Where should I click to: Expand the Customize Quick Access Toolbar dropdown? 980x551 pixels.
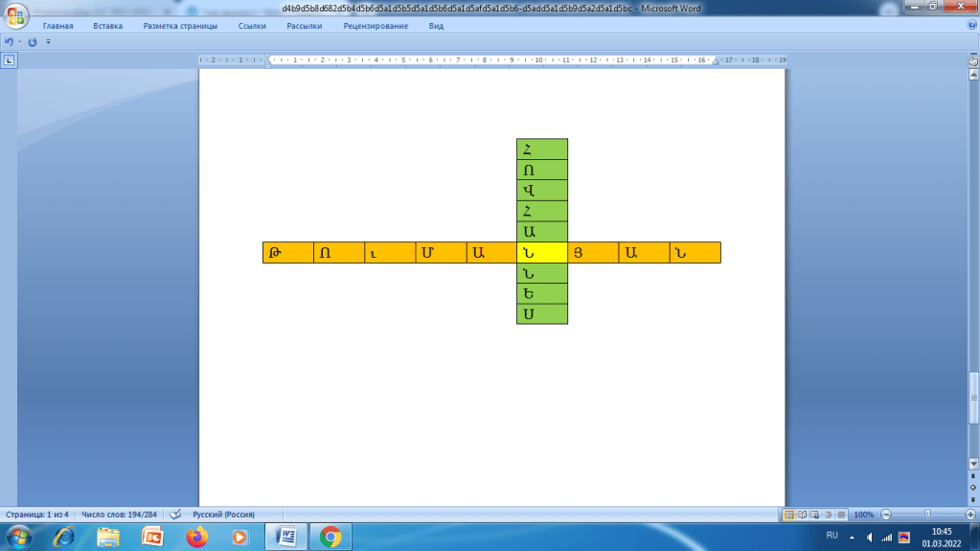[49, 42]
